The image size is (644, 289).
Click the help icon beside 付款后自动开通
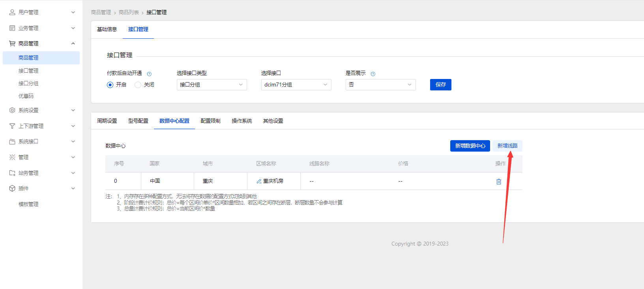(x=149, y=74)
